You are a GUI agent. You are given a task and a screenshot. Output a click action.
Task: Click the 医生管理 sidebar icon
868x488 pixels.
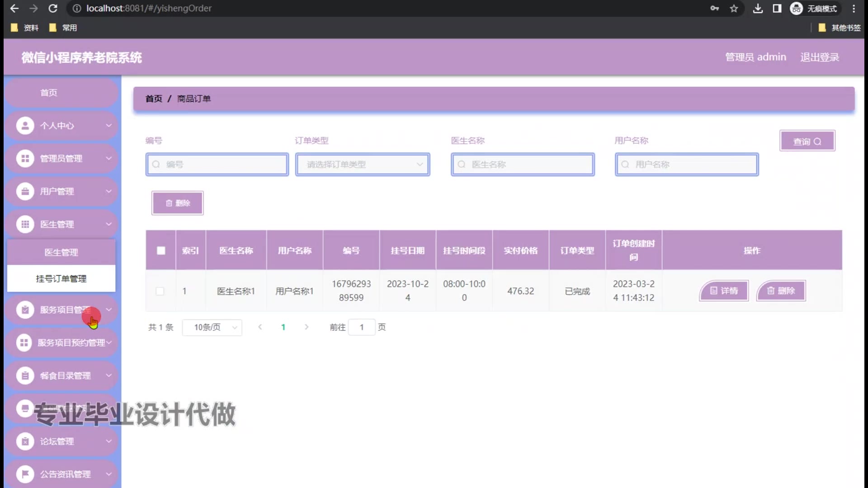(x=25, y=224)
